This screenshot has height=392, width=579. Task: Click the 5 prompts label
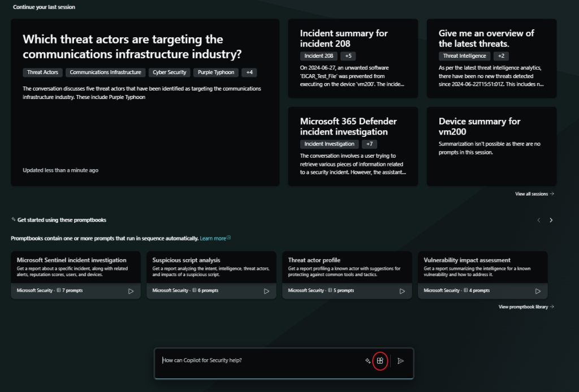[344, 290]
